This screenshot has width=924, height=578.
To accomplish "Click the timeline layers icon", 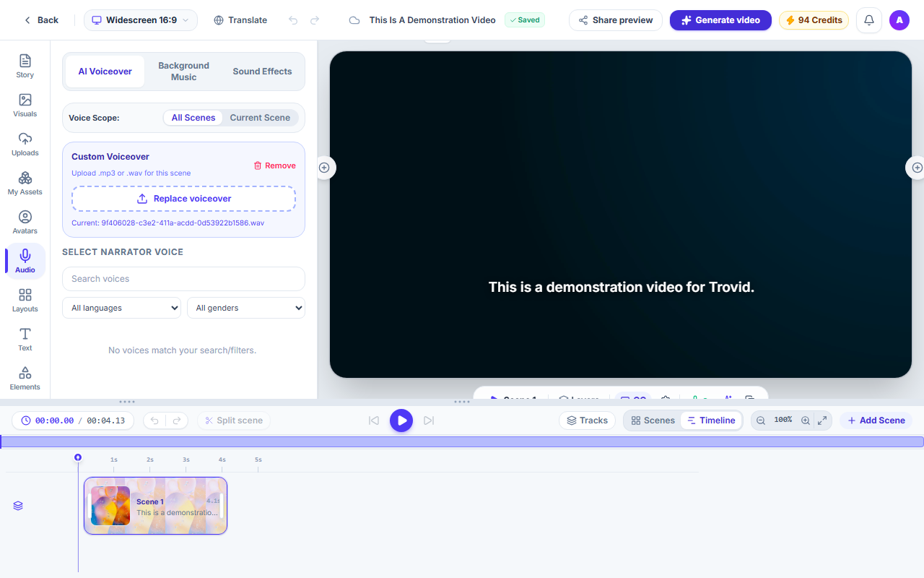I will 18,506.
